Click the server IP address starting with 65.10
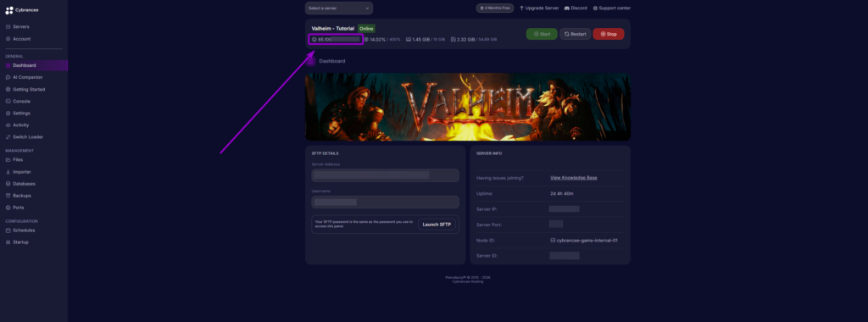 click(336, 39)
